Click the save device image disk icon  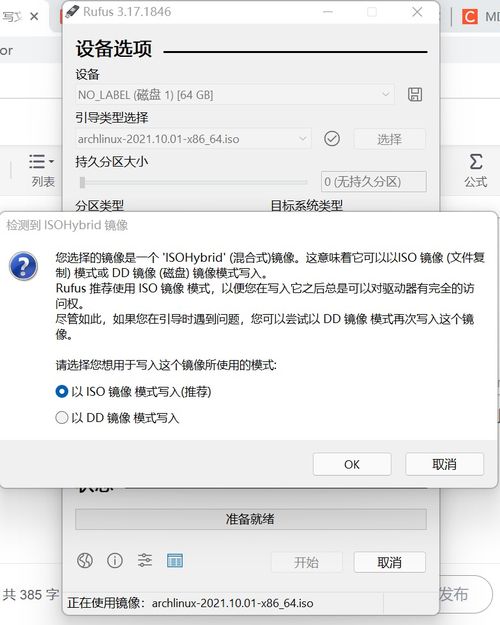pyautogui.click(x=415, y=94)
